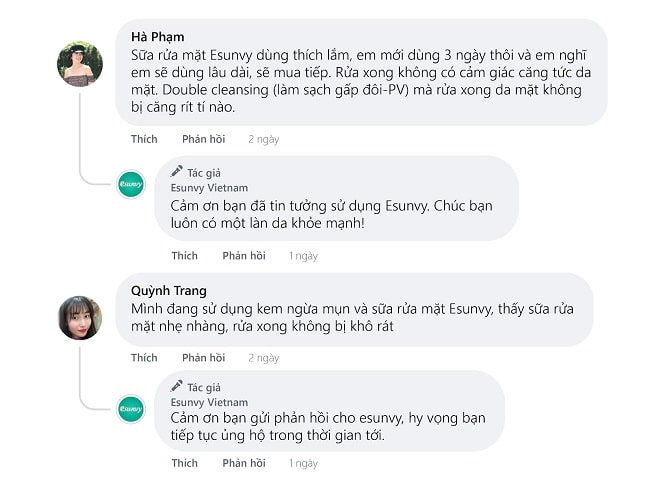
Task: Click Quỳnh Trang's profile avatar
Action: 80,317
